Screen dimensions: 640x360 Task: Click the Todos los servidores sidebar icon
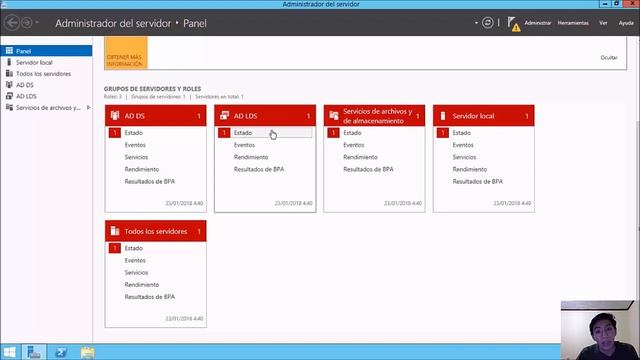tap(9, 73)
